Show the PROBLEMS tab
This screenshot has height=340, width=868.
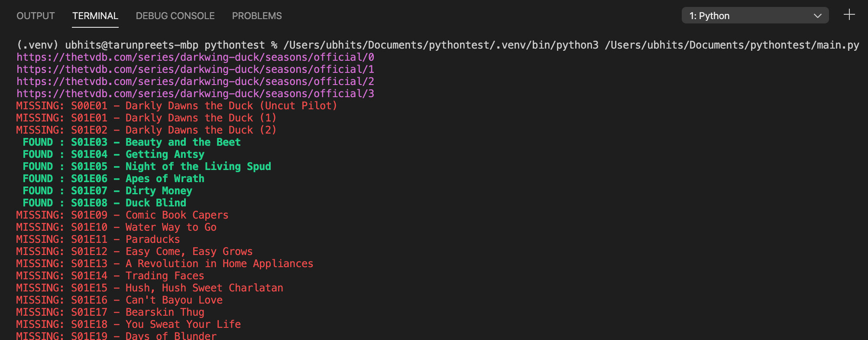pos(257,16)
